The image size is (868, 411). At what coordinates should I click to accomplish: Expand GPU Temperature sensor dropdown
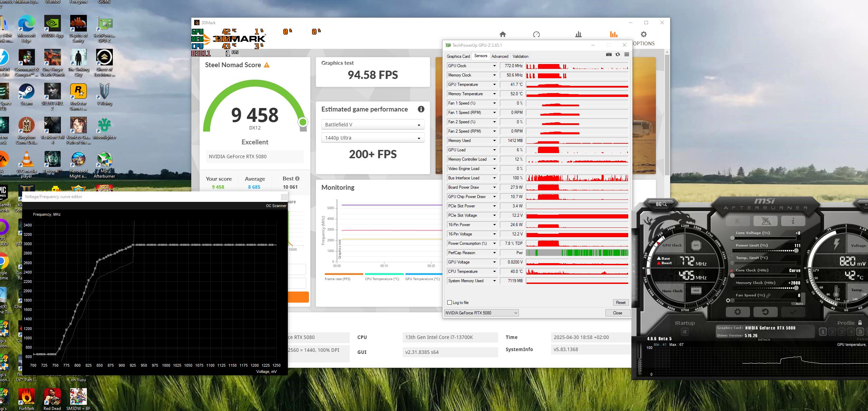(494, 84)
